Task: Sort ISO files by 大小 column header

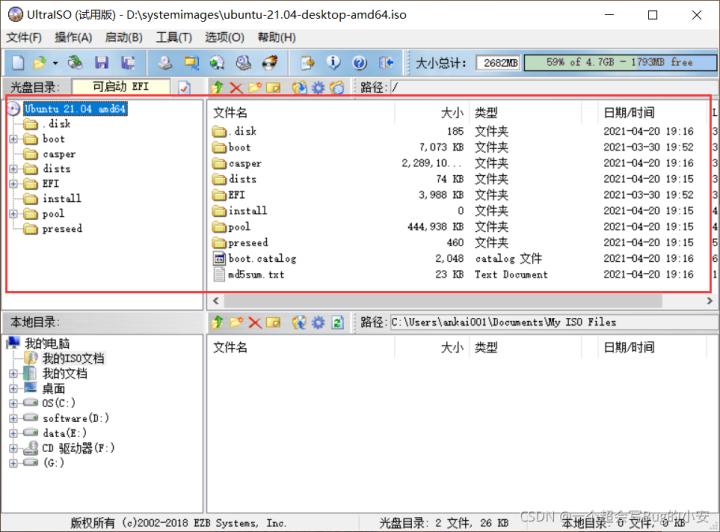Action: [x=450, y=113]
